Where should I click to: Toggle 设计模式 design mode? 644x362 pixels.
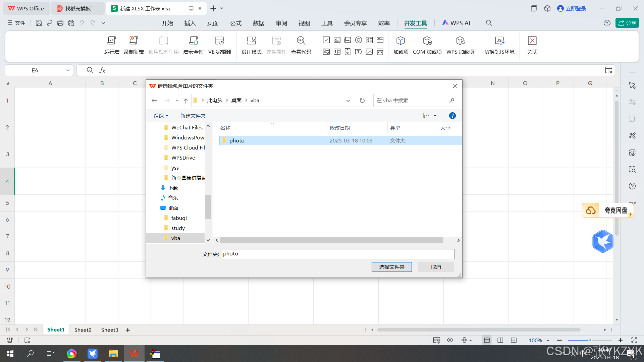pos(252,41)
